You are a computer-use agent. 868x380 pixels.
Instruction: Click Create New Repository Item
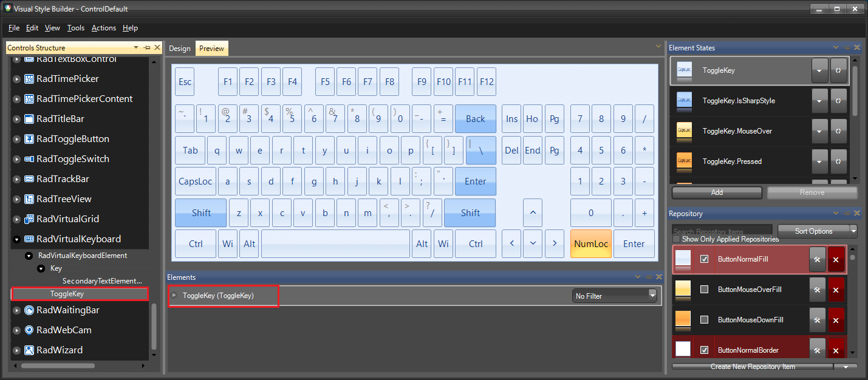pos(753,367)
